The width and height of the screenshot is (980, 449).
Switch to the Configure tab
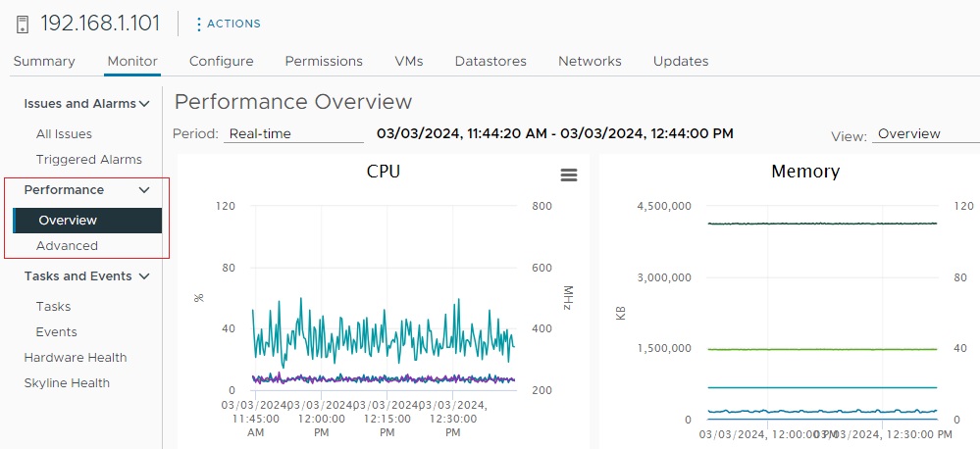coord(221,61)
